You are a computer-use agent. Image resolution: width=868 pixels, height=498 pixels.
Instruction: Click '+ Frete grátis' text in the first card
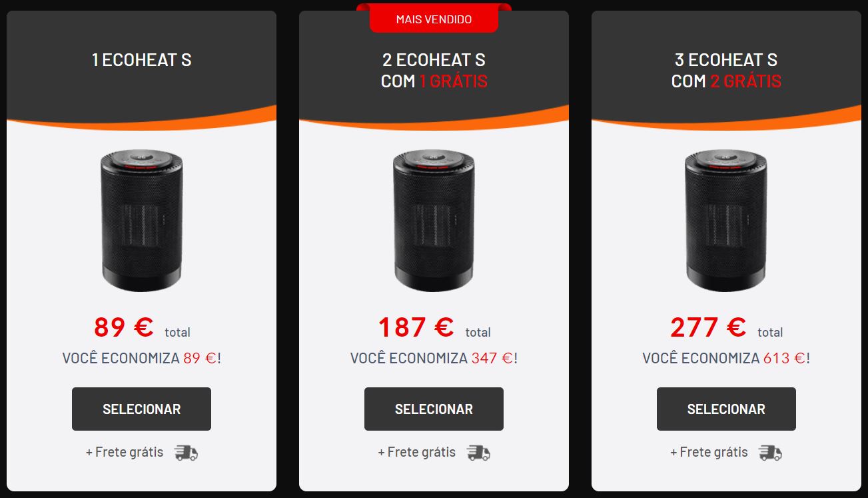click(x=125, y=452)
